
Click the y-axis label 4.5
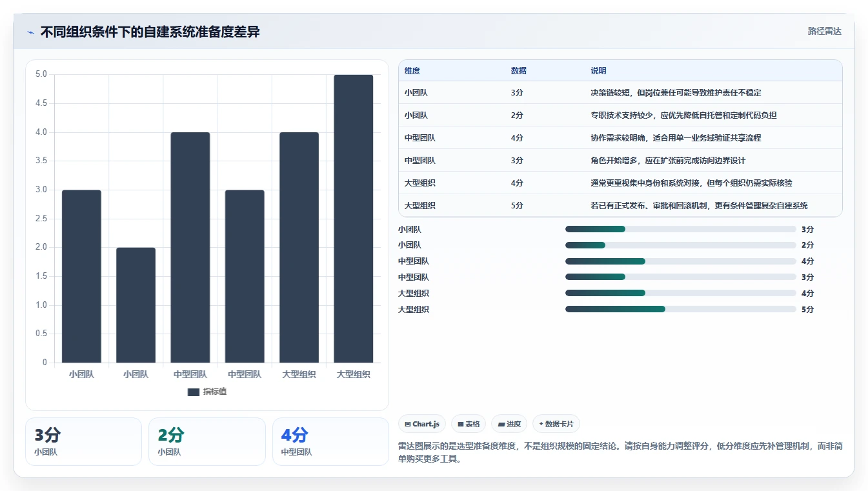click(41, 103)
